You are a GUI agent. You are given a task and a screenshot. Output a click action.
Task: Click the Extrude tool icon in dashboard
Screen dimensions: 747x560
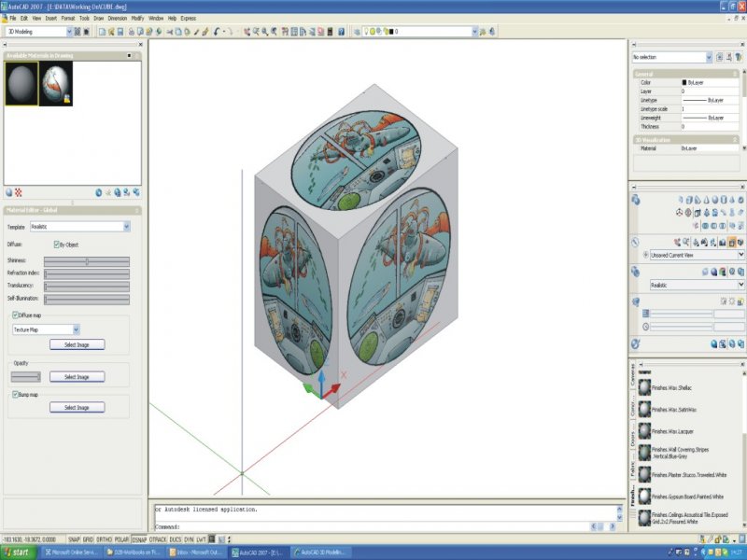(698, 213)
